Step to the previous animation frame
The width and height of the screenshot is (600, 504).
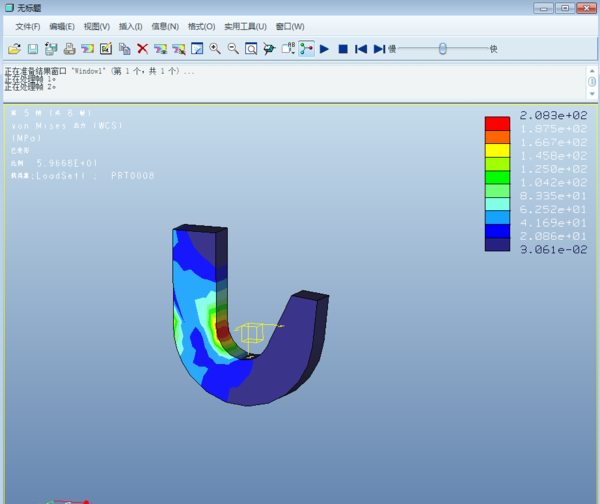click(x=360, y=48)
